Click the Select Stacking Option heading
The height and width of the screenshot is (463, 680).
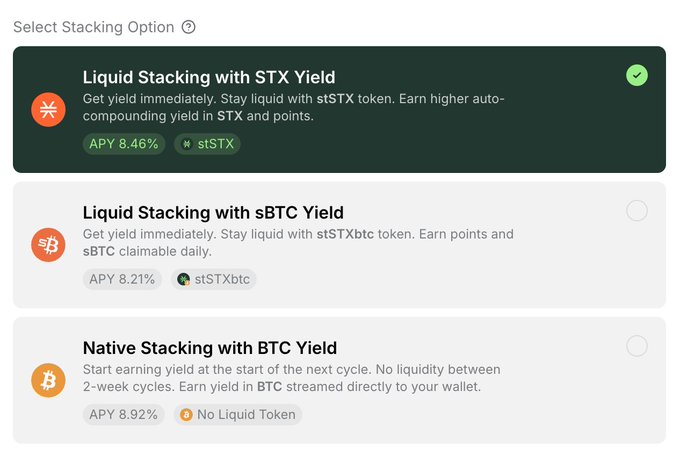93,27
